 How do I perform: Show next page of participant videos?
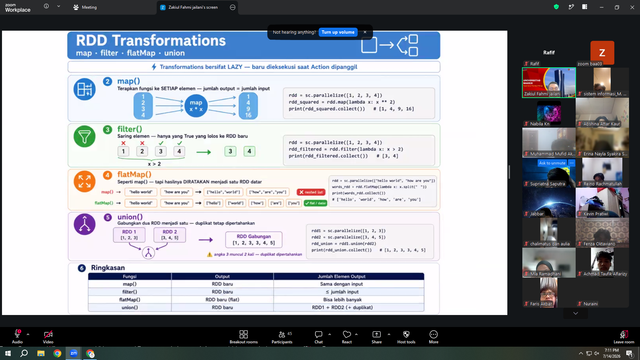coord(576,313)
